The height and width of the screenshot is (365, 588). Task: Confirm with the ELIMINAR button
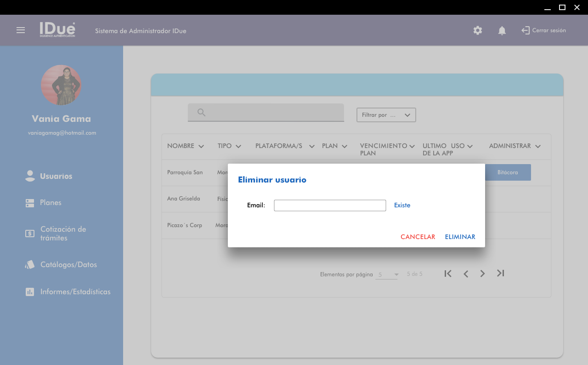[x=460, y=237]
